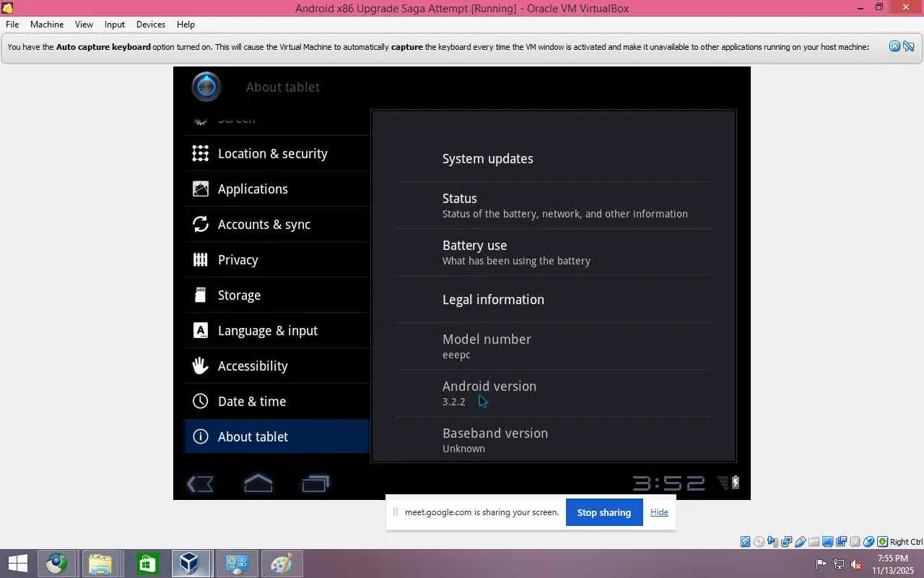Select Accounts & sync settings

tap(277, 224)
